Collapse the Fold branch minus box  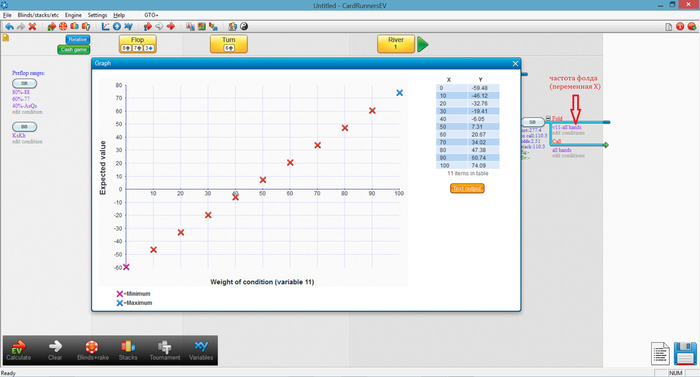tap(548, 118)
